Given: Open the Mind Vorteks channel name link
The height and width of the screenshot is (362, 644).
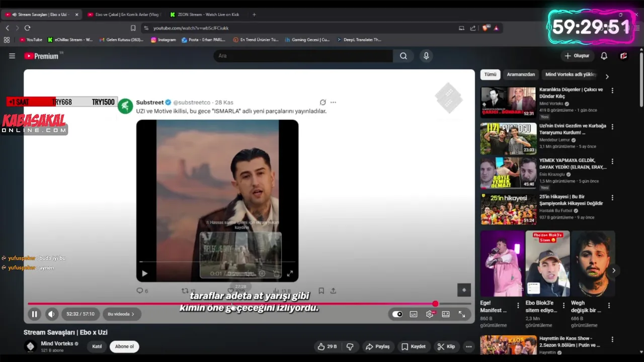Looking at the screenshot, I should tap(57, 343).
